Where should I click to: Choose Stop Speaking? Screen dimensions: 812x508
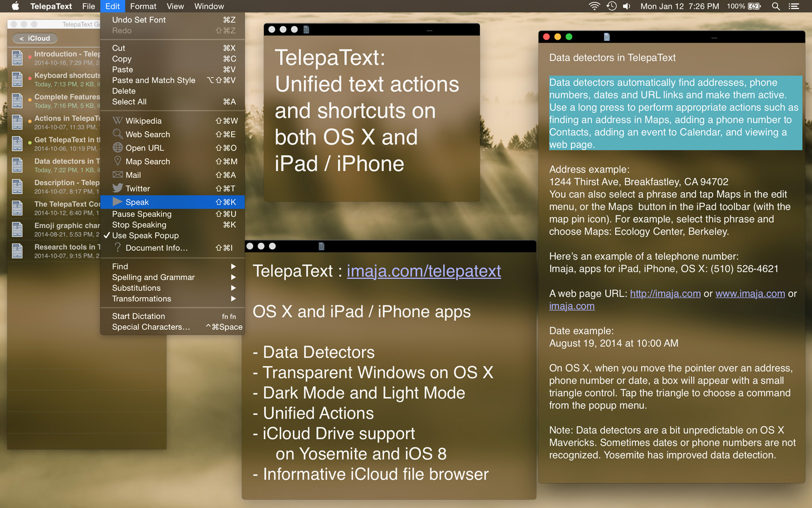point(172,225)
